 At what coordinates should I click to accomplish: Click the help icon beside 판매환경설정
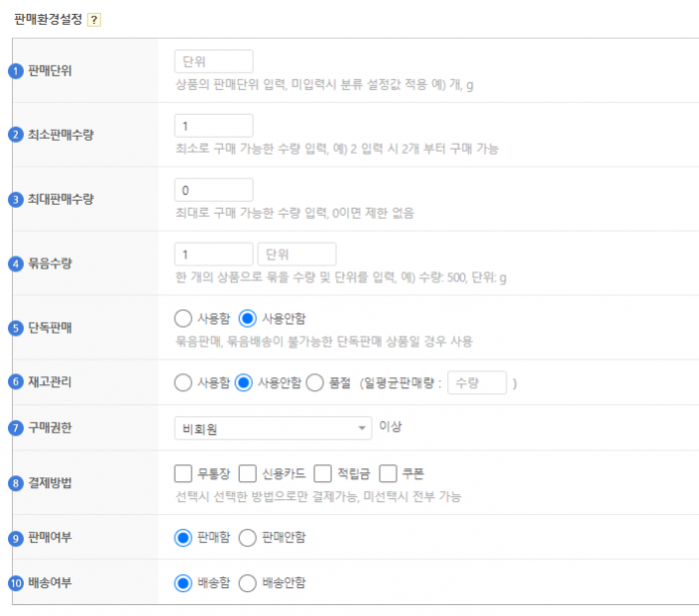[94, 20]
